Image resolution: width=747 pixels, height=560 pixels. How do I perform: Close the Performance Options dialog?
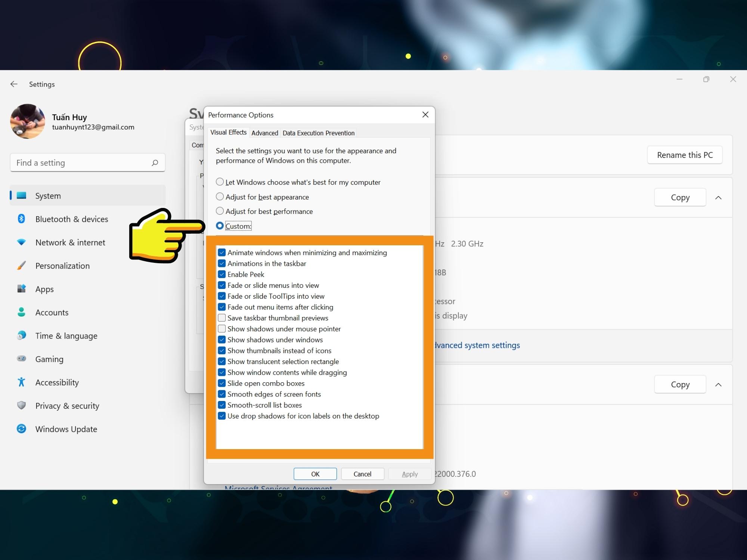pyautogui.click(x=425, y=115)
